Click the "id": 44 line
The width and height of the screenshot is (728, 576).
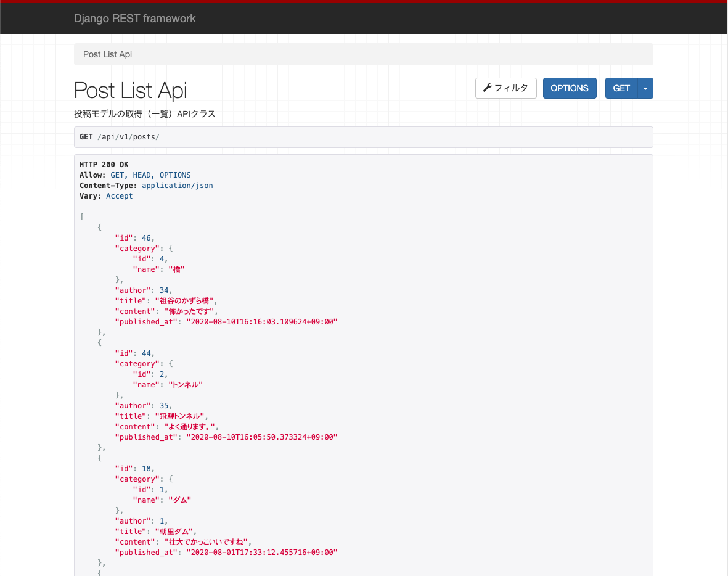(x=134, y=353)
